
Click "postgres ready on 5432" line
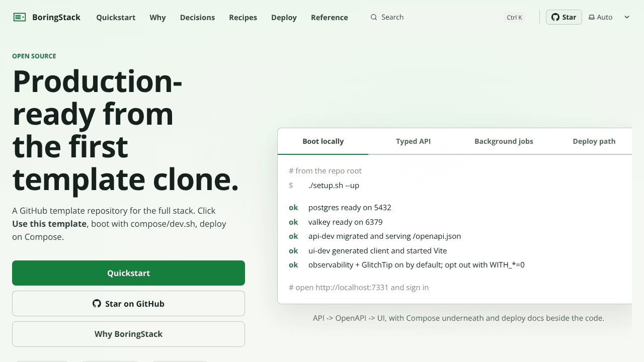point(350,207)
